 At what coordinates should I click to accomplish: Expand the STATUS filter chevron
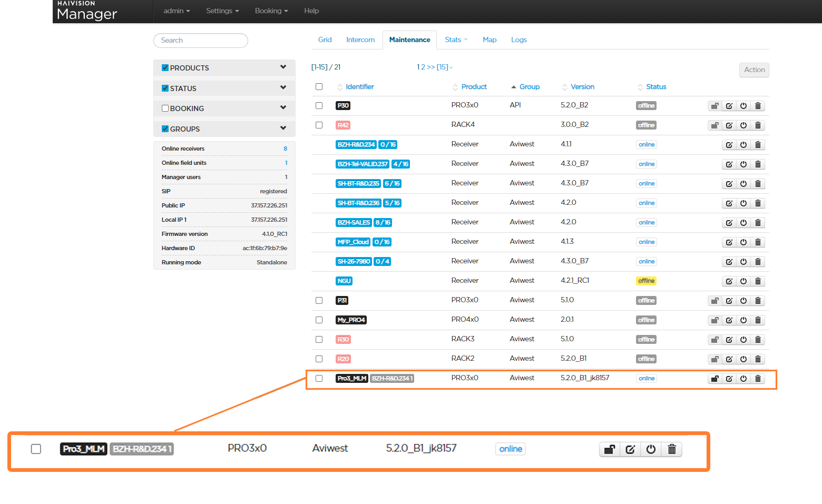[x=283, y=87]
